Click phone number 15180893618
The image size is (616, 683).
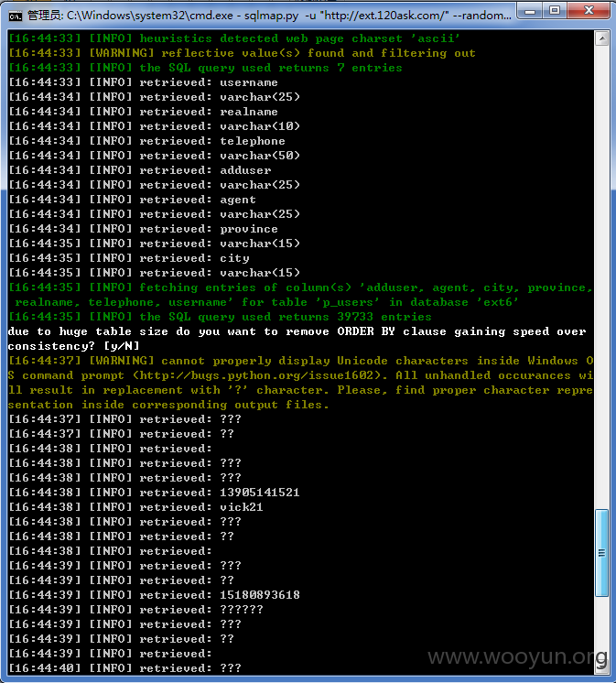pyautogui.click(x=260, y=595)
